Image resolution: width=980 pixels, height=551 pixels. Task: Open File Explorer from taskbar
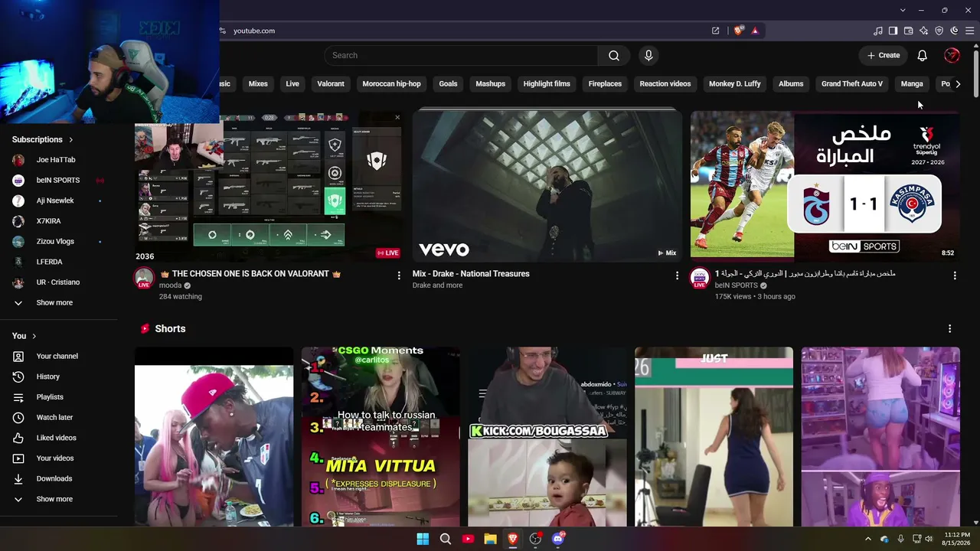coord(490,539)
